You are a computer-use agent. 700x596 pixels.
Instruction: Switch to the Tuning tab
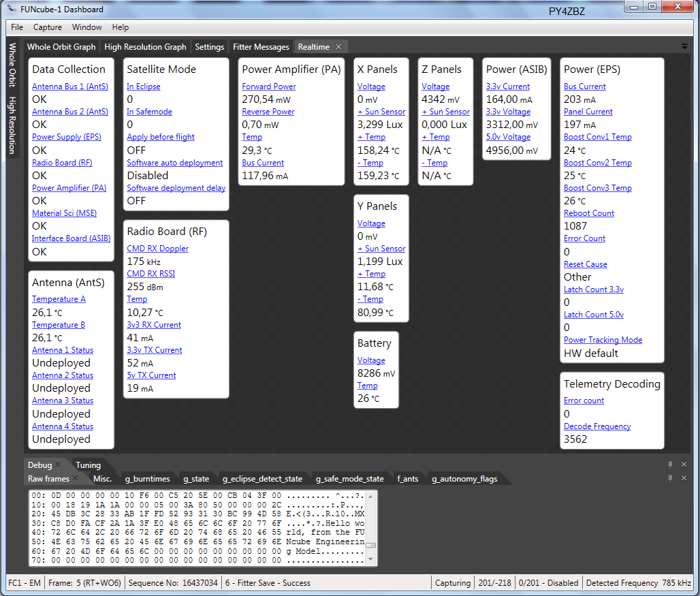pyautogui.click(x=88, y=465)
